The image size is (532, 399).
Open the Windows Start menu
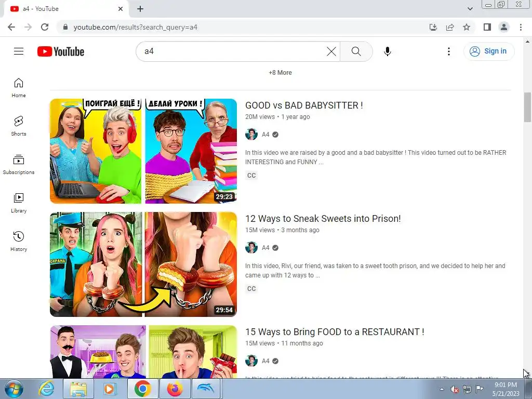click(14, 389)
